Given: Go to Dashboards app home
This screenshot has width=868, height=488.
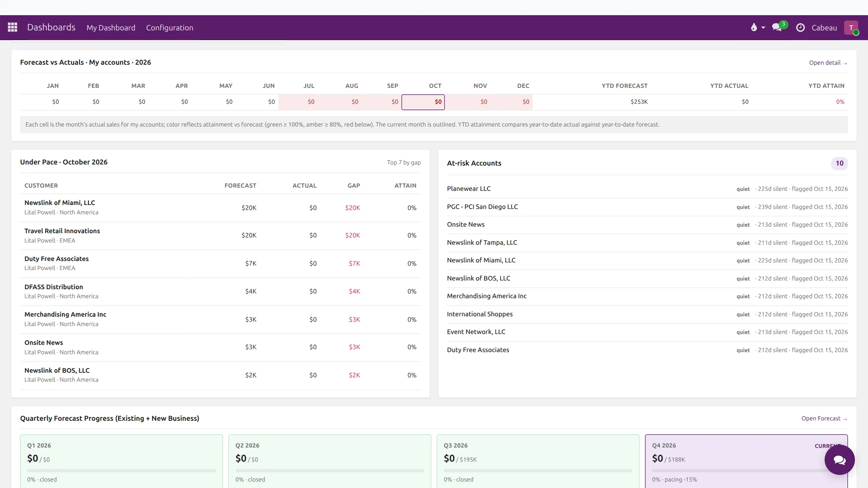Looking at the screenshot, I should tap(51, 27).
